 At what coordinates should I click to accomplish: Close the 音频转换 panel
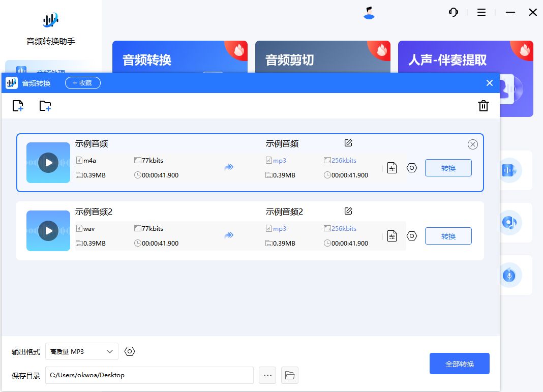coord(489,83)
